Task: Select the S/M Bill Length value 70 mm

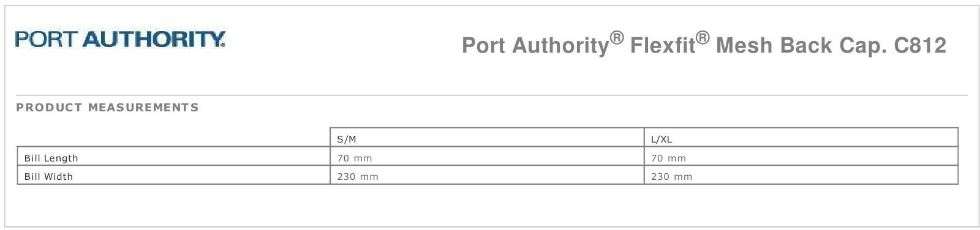Action: 354,158
